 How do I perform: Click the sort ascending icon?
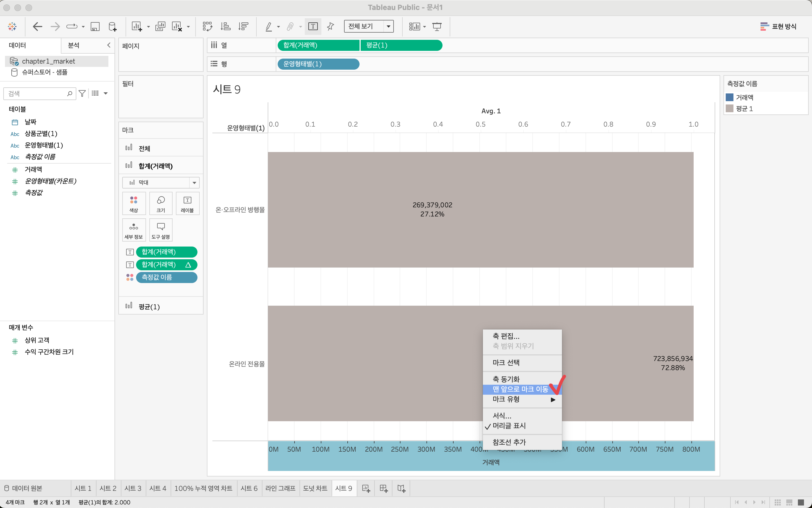[225, 26]
